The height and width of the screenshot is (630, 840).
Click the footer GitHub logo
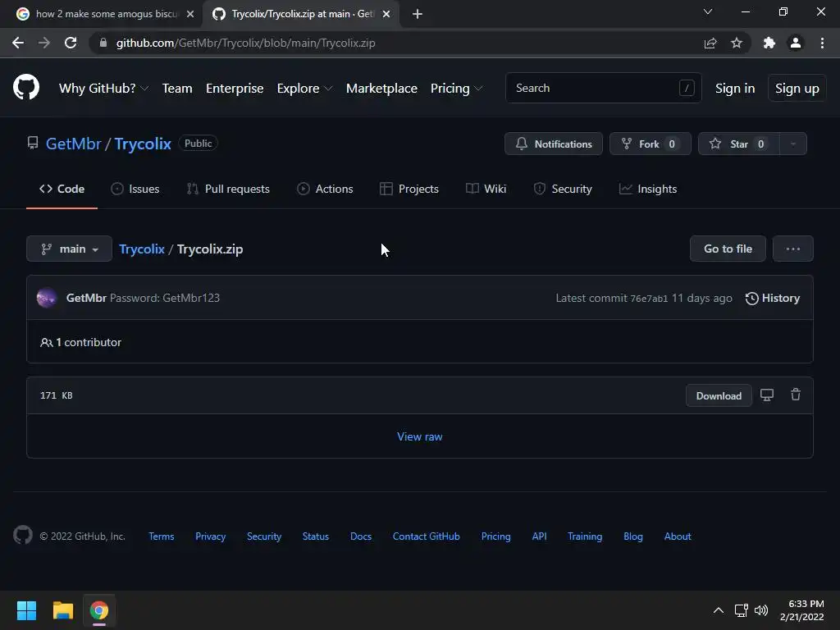click(22, 535)
